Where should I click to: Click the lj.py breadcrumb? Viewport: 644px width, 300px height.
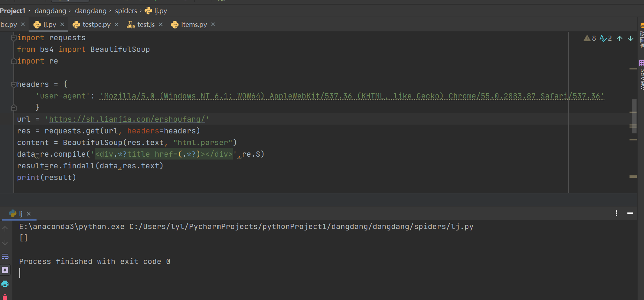[156, 11]
